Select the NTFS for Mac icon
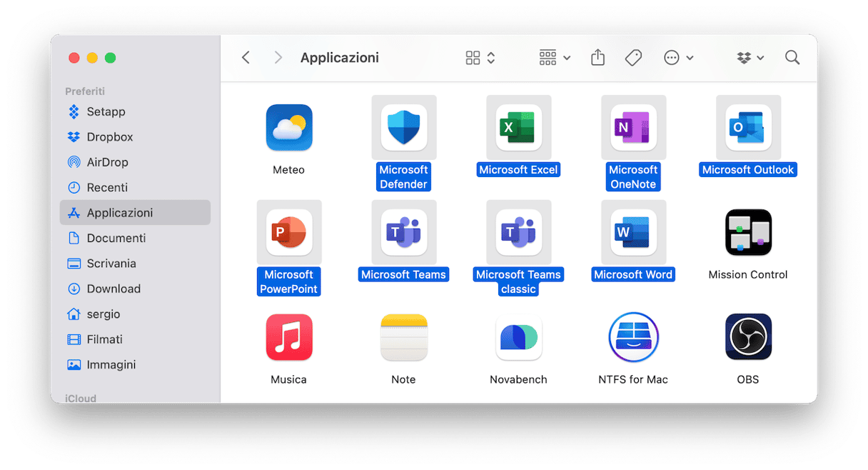Viewport: 868px width, 470px height. [x=633, y=337]
